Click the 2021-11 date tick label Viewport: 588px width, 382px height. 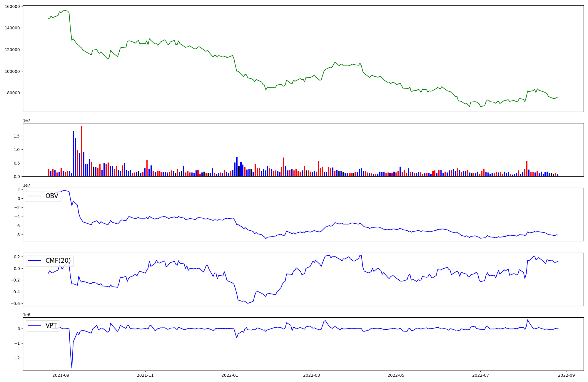click(x=145, y=375)
